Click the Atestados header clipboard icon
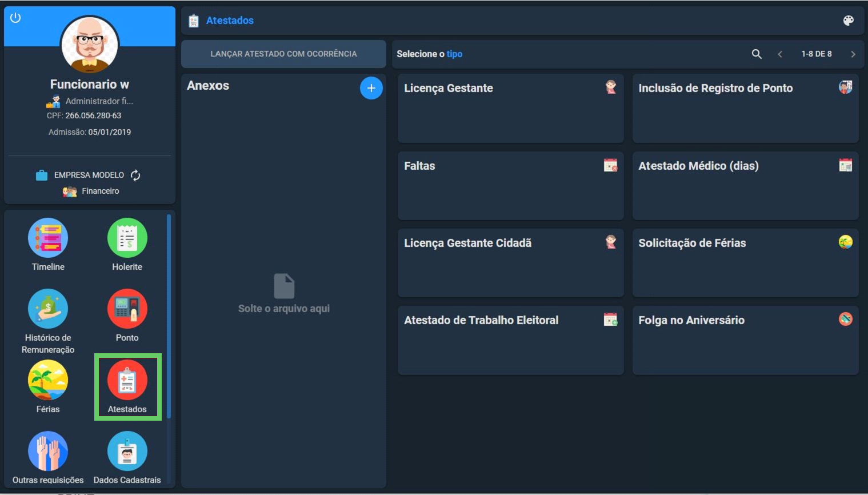Image resolution: width=868 pixels, height=495 pixels. click(x=194, y=21)
